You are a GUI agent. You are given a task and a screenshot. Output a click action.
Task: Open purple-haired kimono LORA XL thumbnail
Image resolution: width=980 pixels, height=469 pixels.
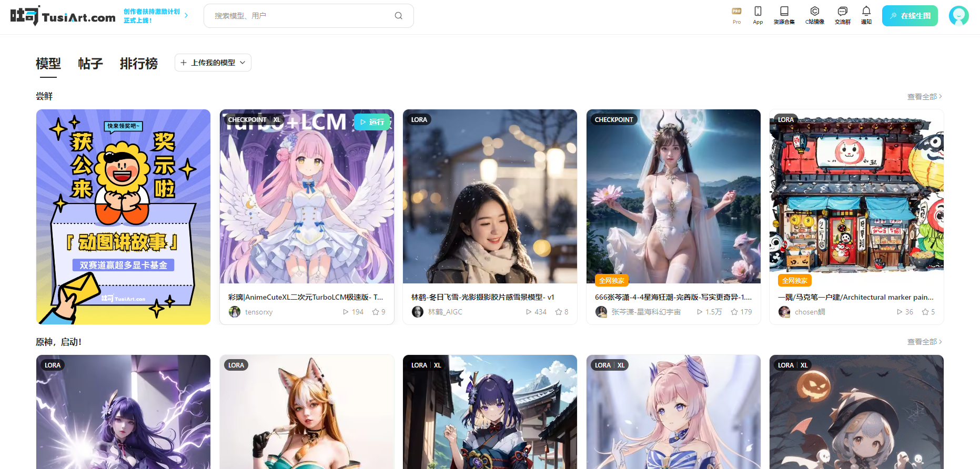pos(490,412)
